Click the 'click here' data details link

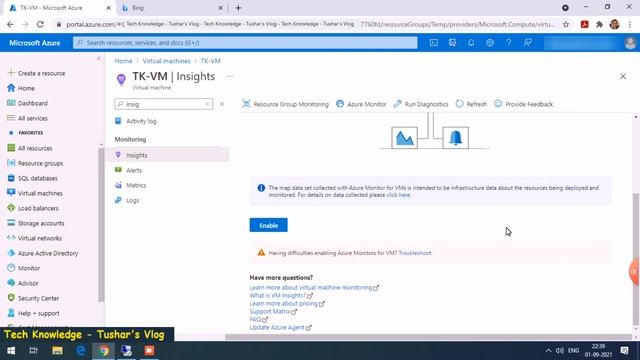(398, 195)
